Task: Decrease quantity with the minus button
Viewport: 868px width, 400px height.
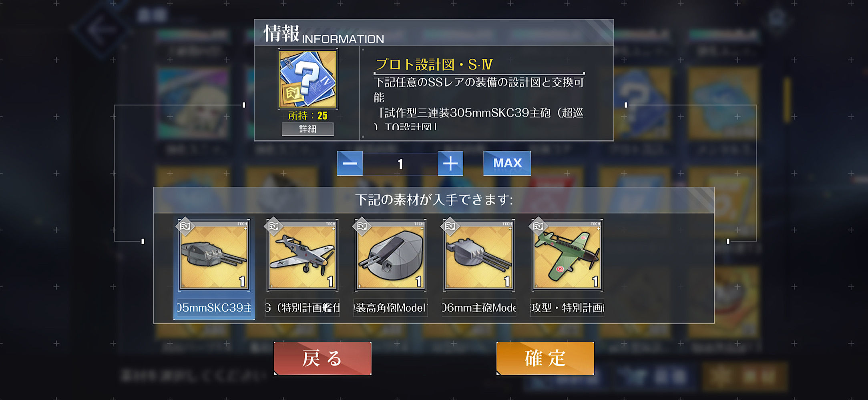Action: point(350,163)
